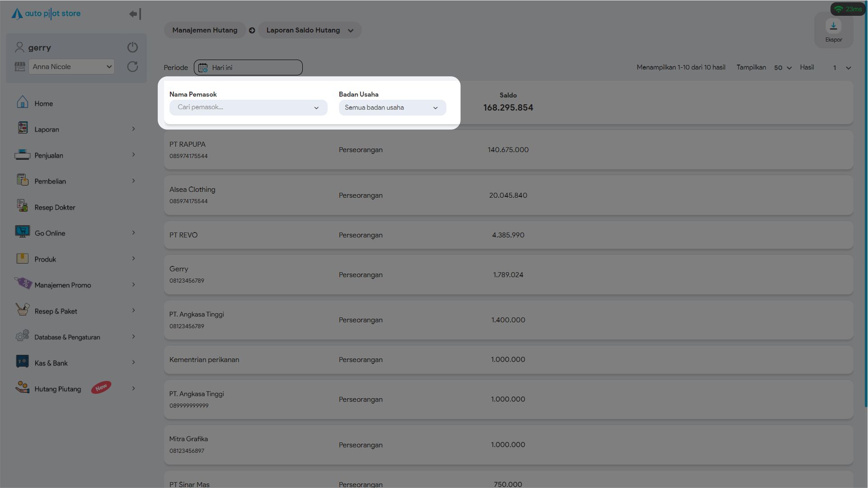Click calendar icon in Periode field

coord(203,68)
